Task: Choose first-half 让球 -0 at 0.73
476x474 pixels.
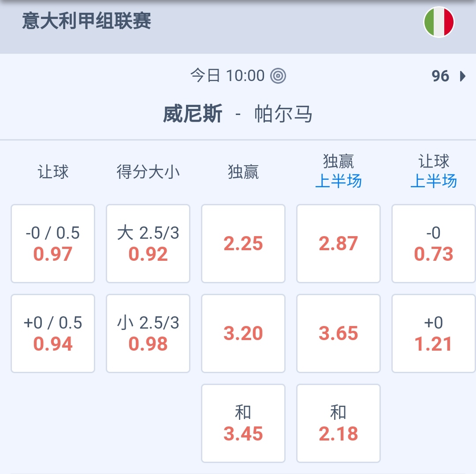Action: coord(434,244)
